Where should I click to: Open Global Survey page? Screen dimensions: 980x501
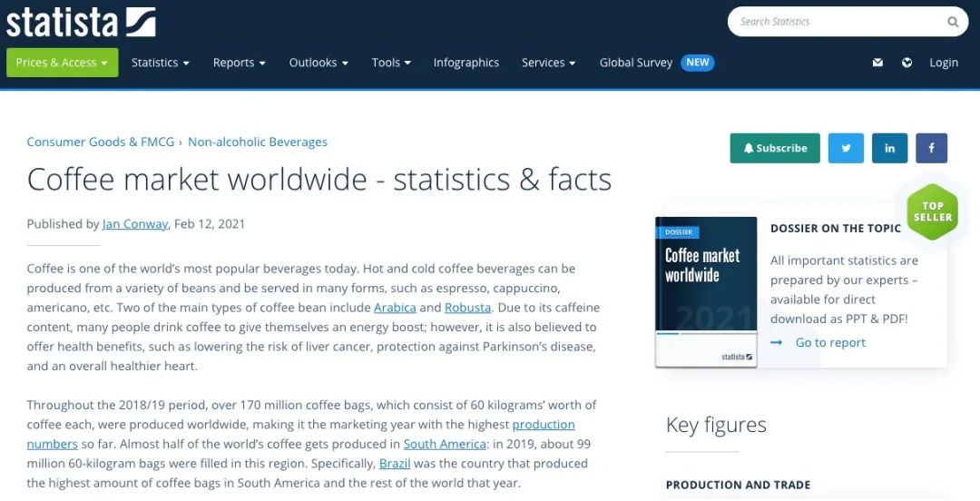[x=635, y=63]
